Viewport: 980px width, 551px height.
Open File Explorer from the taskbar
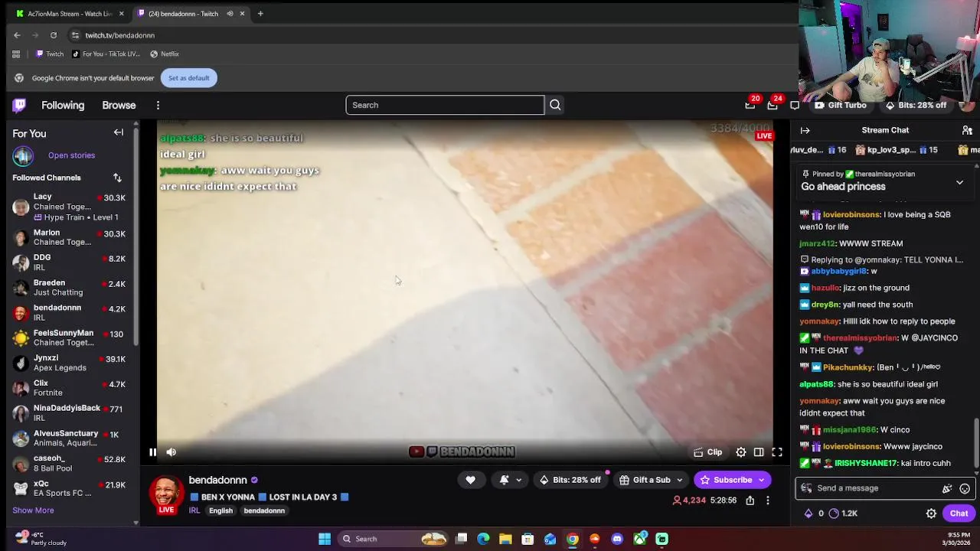505,539
